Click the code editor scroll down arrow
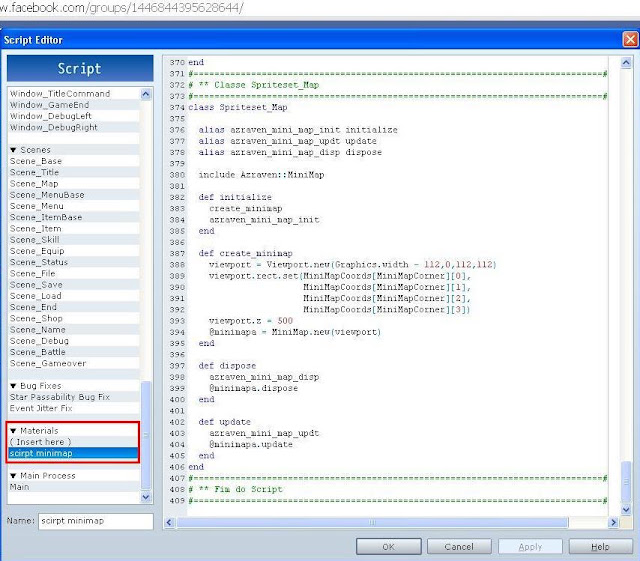The width and height of the screenshot is (640, 561). coord(626,509)
